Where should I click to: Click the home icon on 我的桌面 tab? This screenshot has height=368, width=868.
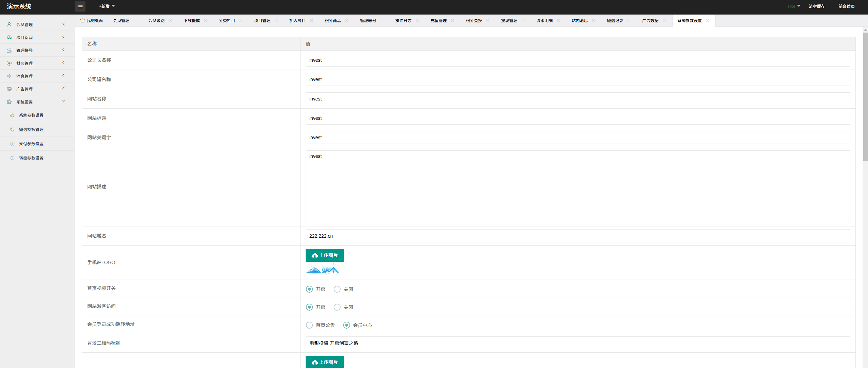82,20
